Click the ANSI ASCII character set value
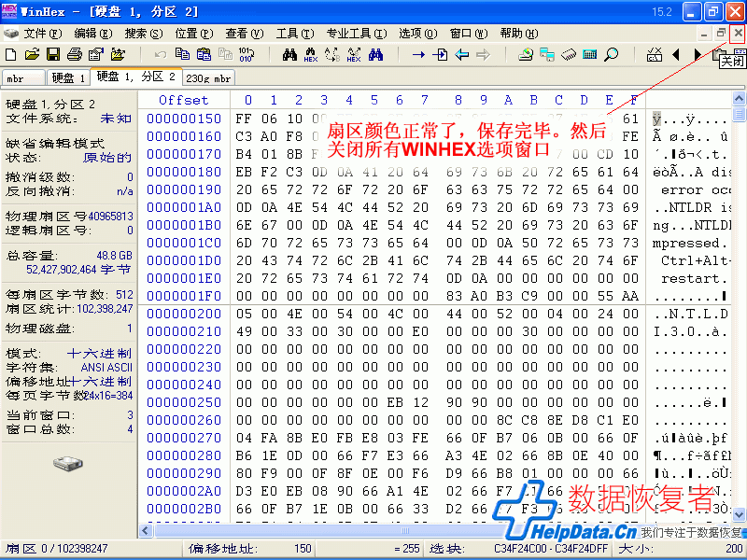The height and width of the screenshot is (560, 747). pos(106,368)
